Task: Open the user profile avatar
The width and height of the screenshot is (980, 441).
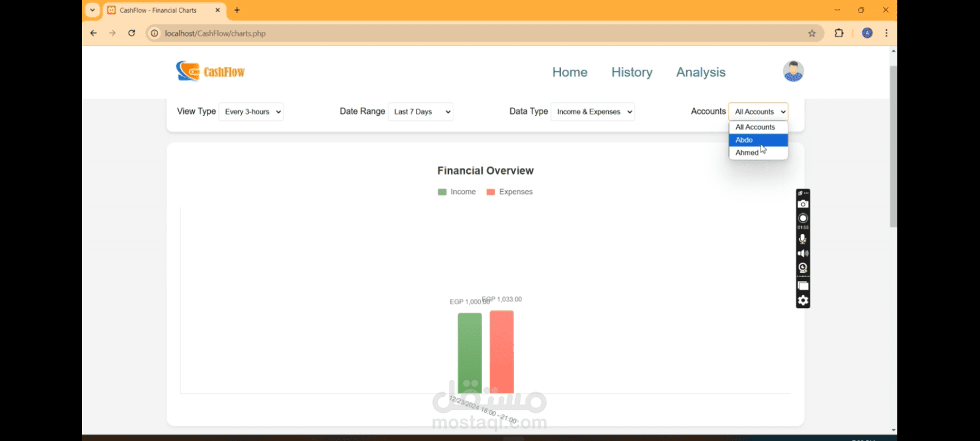Action: pyautogui.click(x=793, y=71)
